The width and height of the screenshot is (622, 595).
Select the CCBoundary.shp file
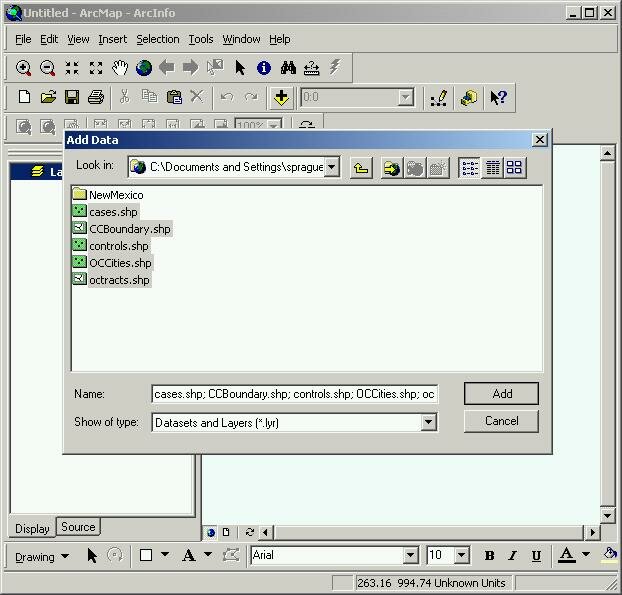(x=122, y=229)
